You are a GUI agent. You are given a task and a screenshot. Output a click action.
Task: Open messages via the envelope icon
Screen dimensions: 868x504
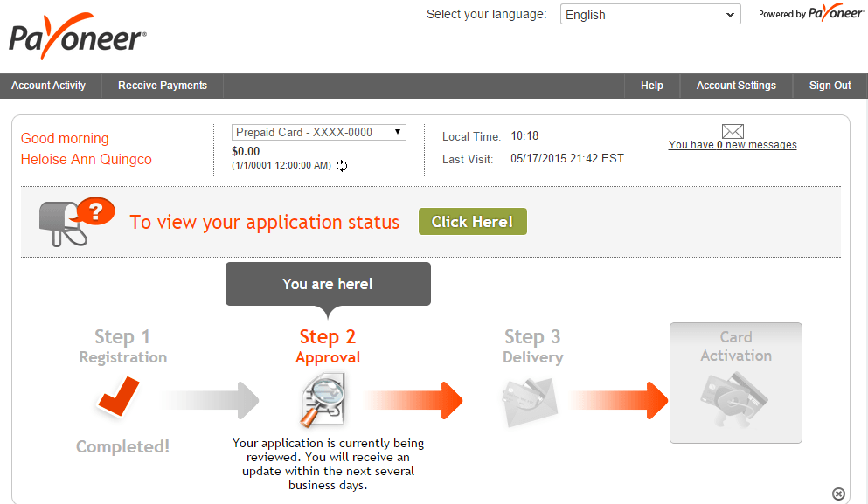click(x=733, y=130)
